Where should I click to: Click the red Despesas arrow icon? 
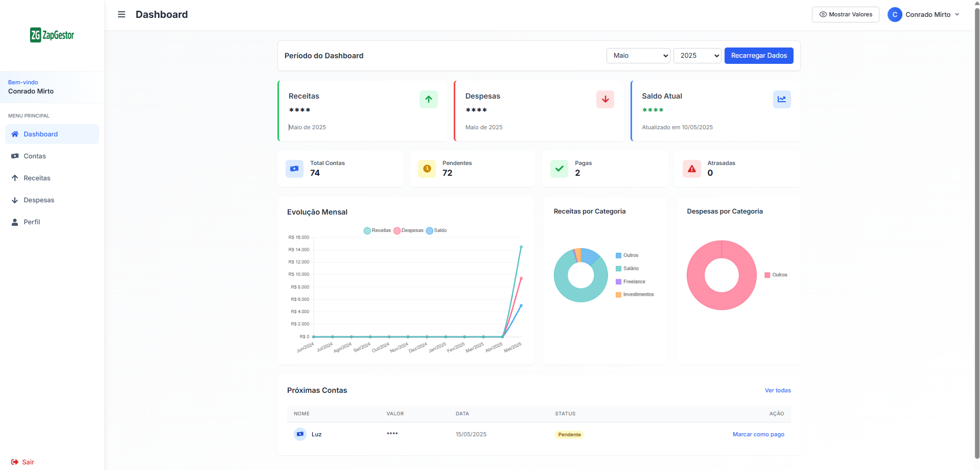pos(605,99)
